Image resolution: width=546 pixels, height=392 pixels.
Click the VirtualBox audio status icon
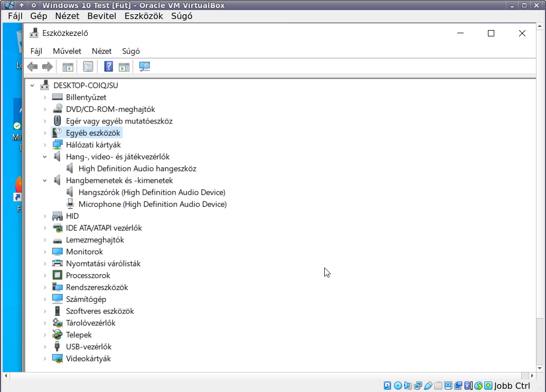[x=408, y=385]
